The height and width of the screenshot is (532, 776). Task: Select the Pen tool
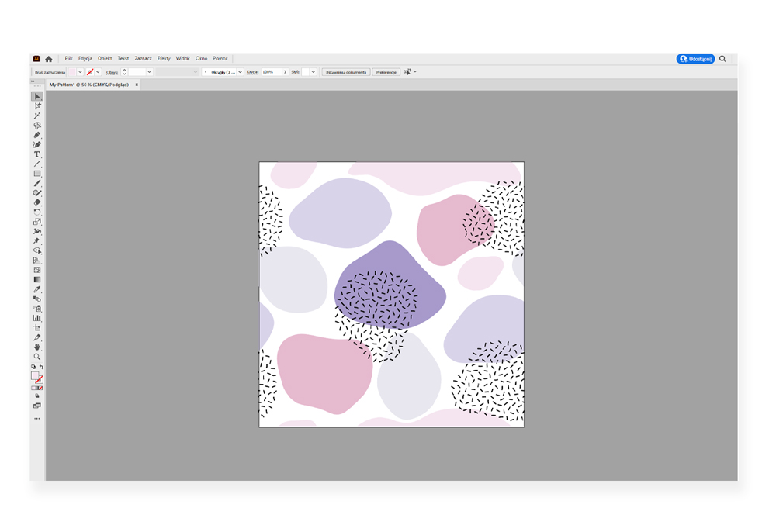(x=36, y=135)
